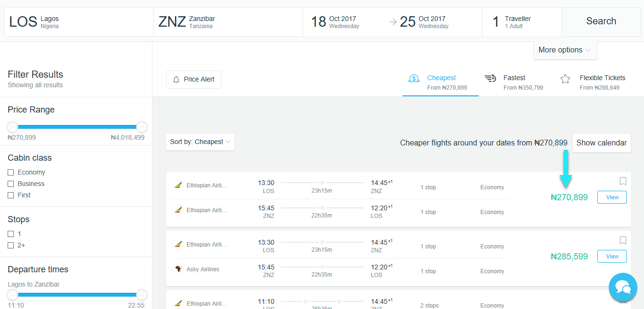Click the ₦4,018,499 maximum price value
This screenshot has width=644, height=309.
[127, 138]
